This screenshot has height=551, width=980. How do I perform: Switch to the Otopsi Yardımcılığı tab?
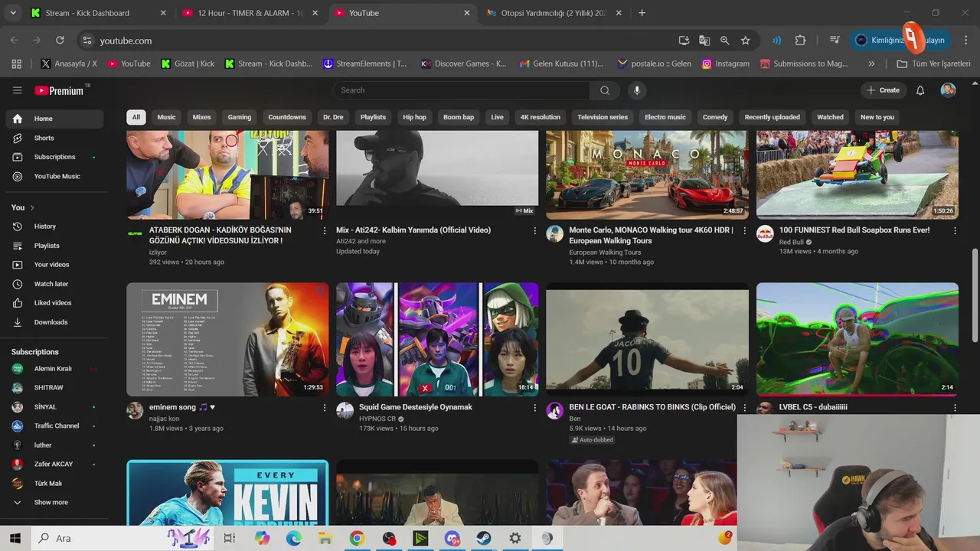[554, 13]
